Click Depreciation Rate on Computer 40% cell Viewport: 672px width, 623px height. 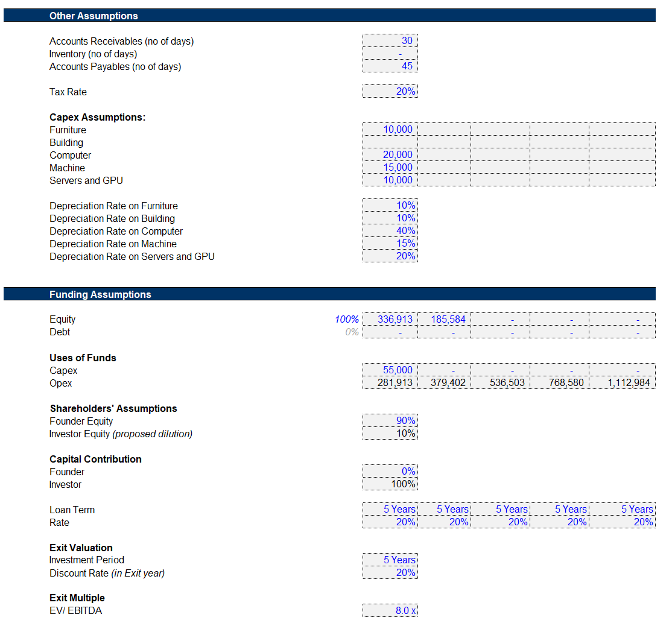tap(390, 231)
